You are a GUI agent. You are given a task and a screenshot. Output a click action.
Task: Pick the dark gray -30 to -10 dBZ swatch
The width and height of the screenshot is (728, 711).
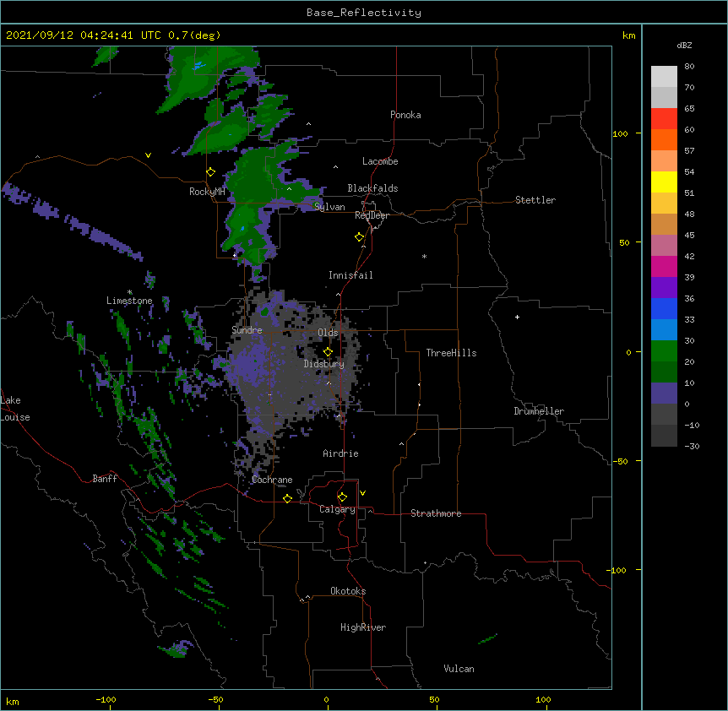point(664,436)
